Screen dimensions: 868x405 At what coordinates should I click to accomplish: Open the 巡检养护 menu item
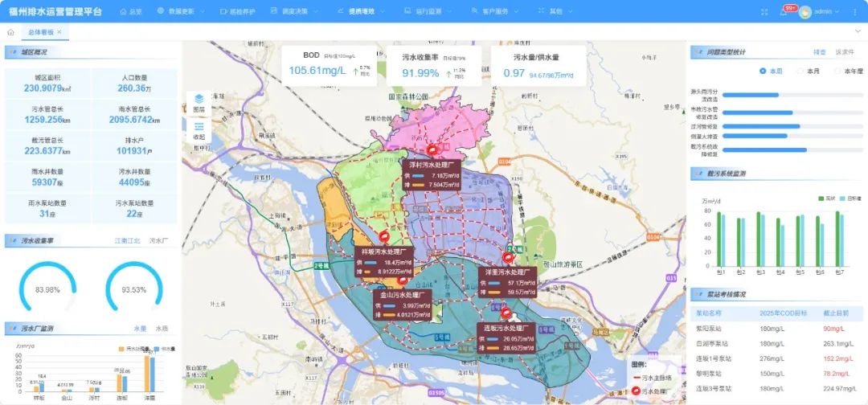click(x=237, y=11)
